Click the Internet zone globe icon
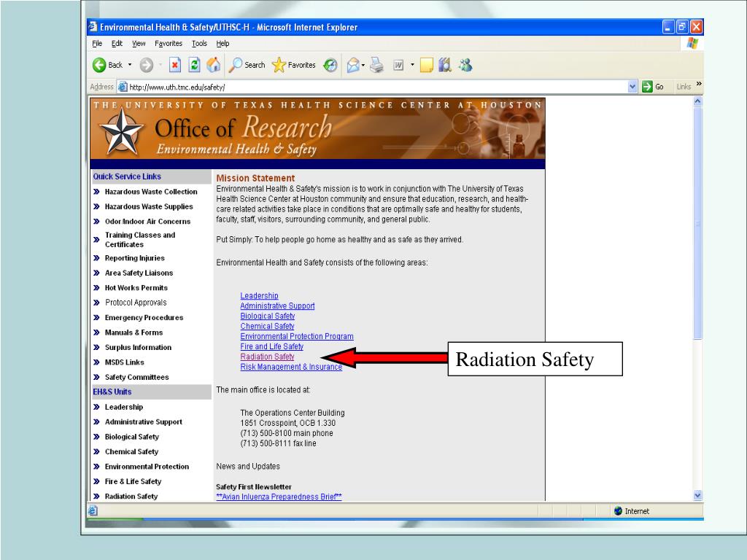Image resolution: width=747 pixels, height=560 pixels. pos(619,511)
